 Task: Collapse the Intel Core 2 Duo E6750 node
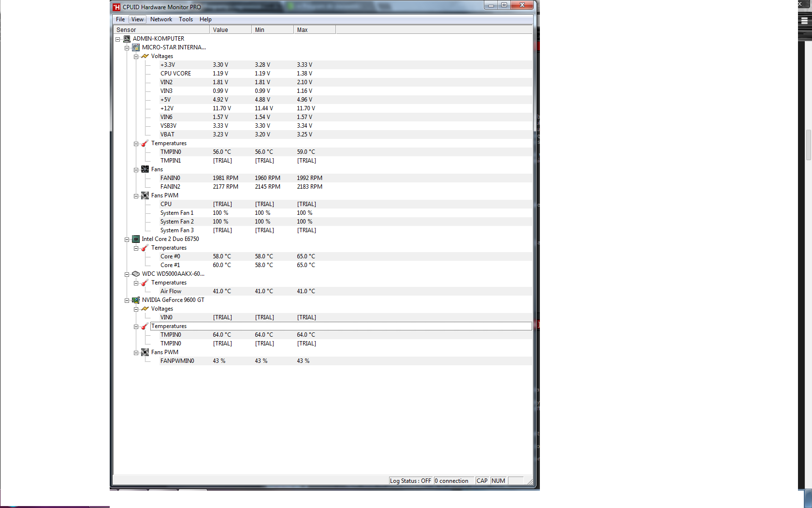pos(127,239)
